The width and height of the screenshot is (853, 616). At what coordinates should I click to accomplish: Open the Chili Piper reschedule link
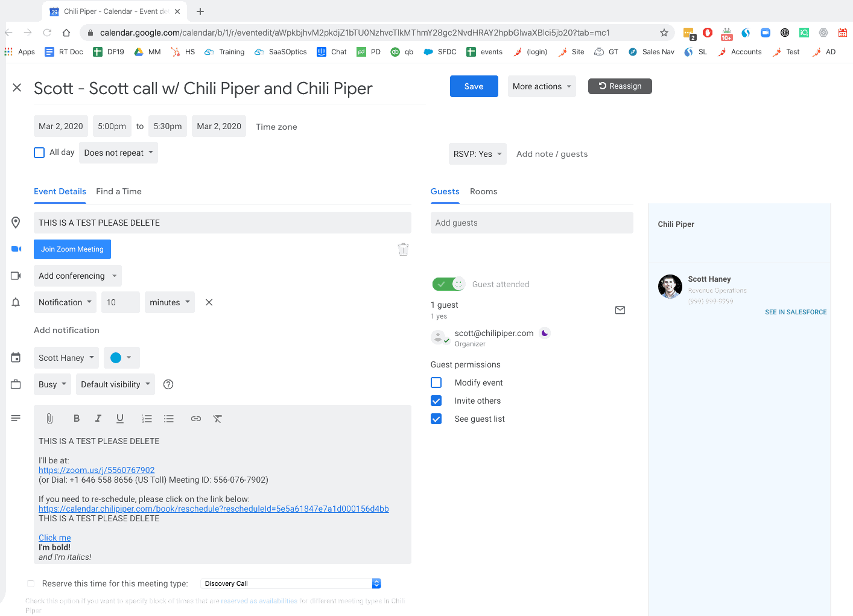pyautogui.click(x=214, y=509)
